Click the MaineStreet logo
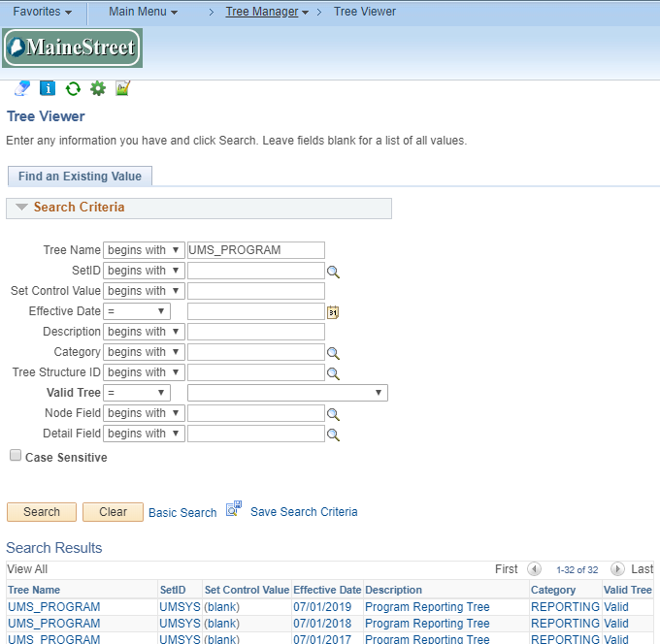The width and height of the screenshot is (660, 644). coord(73,48)
